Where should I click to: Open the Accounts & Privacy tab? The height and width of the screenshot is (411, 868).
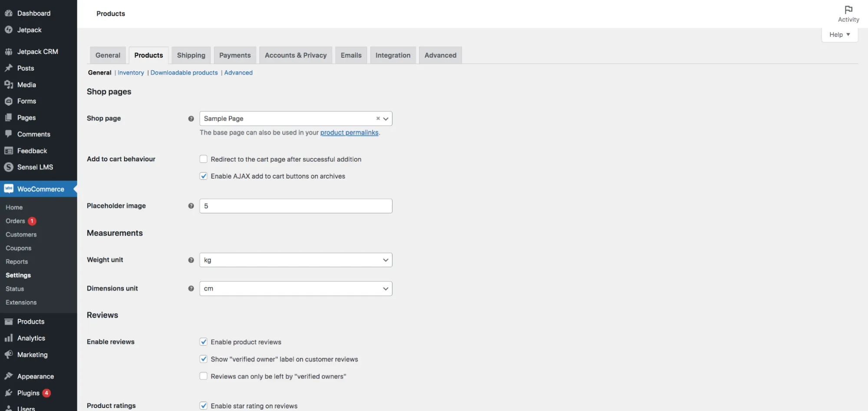pos(296,55)
